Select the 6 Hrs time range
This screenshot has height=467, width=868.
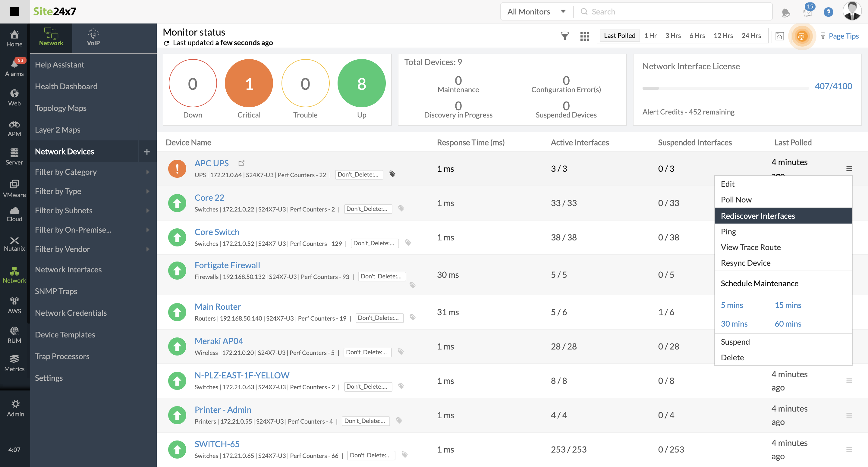coord(697,36)
